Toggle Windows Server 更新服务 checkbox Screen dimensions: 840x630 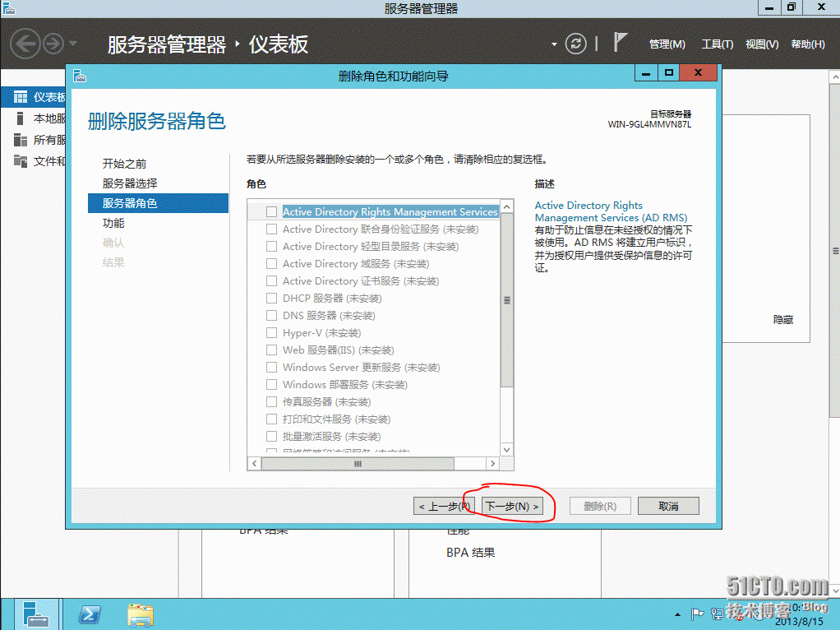[x=271, y=368]
